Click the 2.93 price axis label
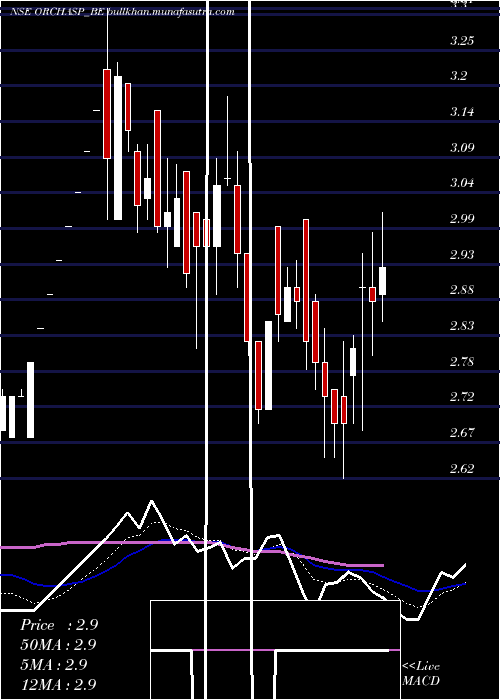Viewport: 500px width, 700px height. 462,254
